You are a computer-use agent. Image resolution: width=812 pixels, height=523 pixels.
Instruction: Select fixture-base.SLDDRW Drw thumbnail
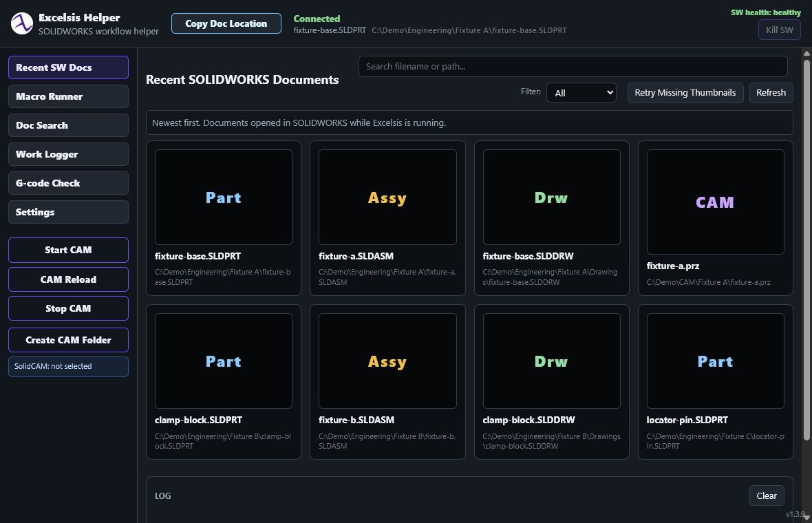(551, 198)
